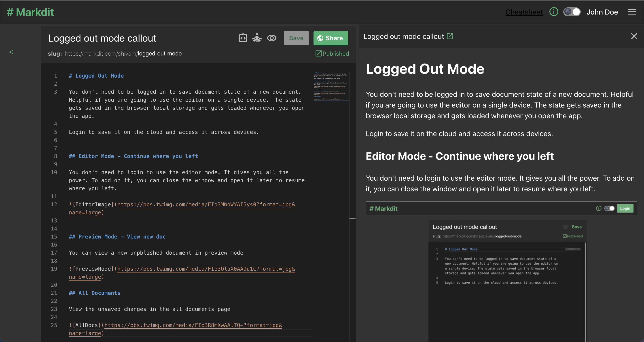644x342 pixels.
Task: Click the Markdit logo
Action: click(x=30, y=12)
